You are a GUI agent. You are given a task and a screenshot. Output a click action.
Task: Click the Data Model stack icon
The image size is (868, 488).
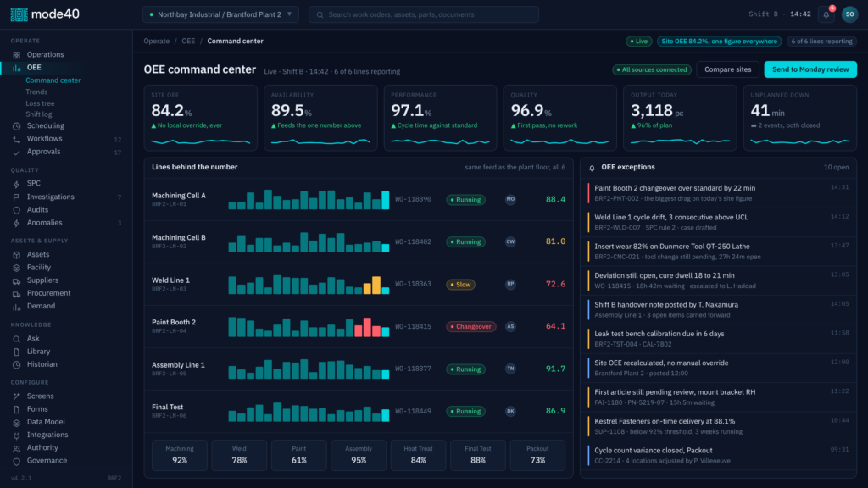(x=17, y=422)
